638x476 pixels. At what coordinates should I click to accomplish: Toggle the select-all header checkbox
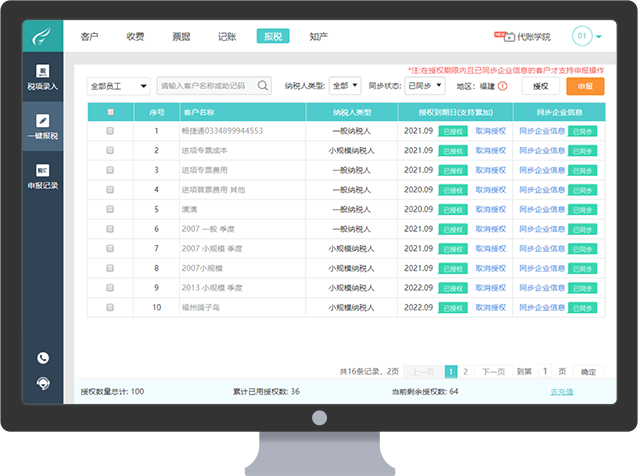[x=110, y=112]
